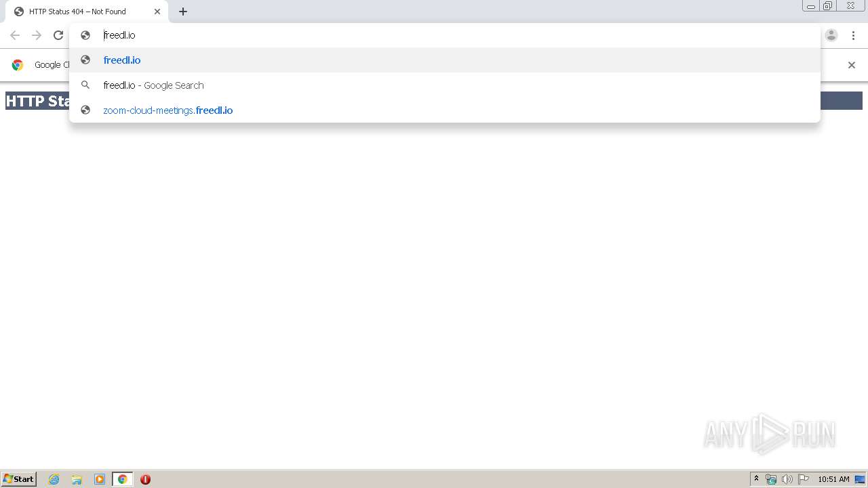Select the freedl.io - Google Search suggestion
Image resolution: width=868 pixels, height=488 pixels.
(445, 85)
